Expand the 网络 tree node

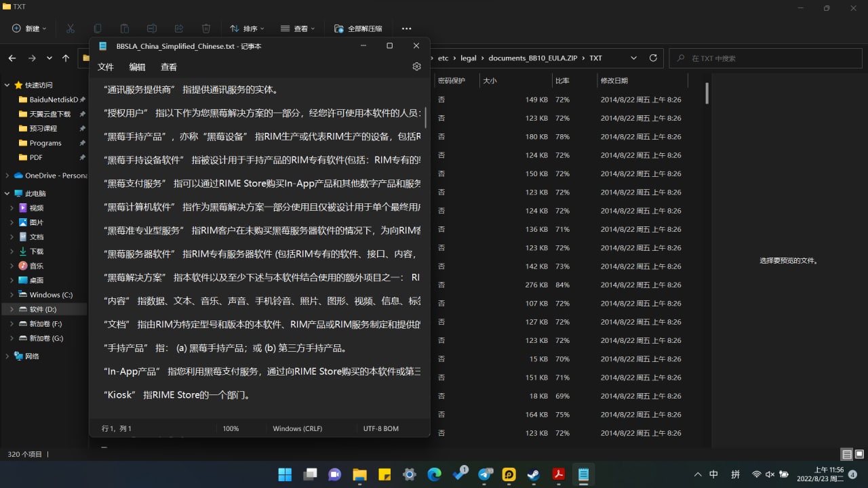pyautogui.click(x=7, y=356)
